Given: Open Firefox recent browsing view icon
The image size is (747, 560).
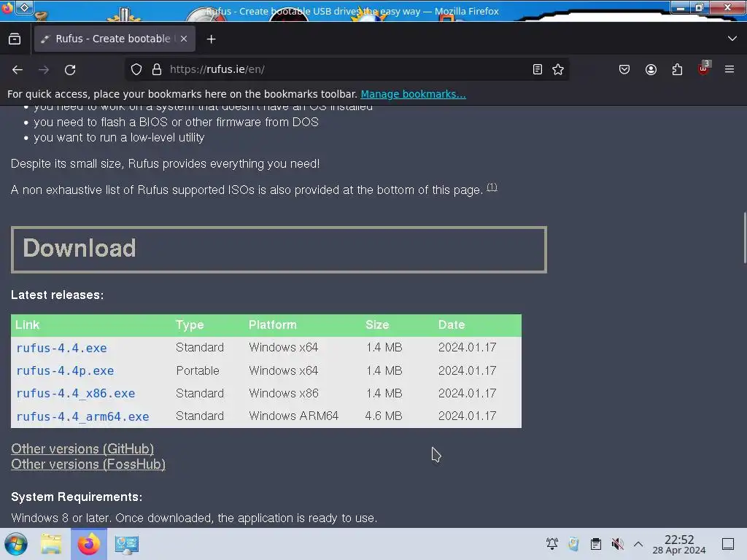Looking at the screenshot, I should 15,39.
